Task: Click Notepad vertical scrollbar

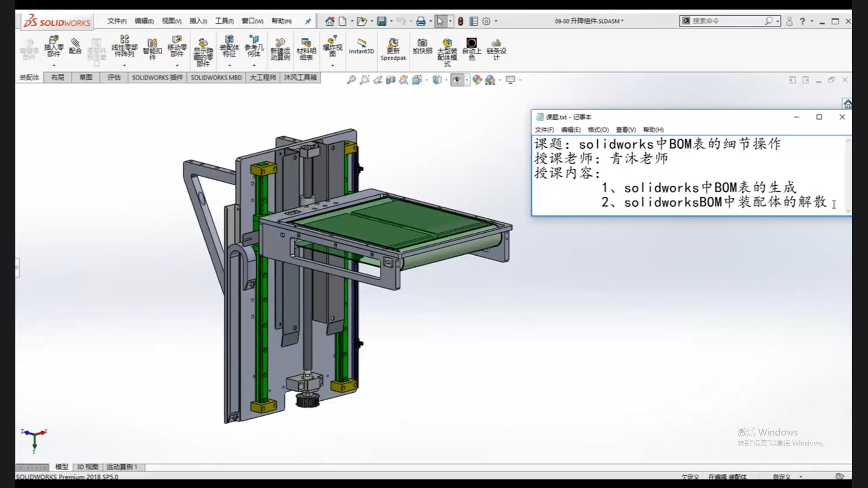Action: point(848,176)
